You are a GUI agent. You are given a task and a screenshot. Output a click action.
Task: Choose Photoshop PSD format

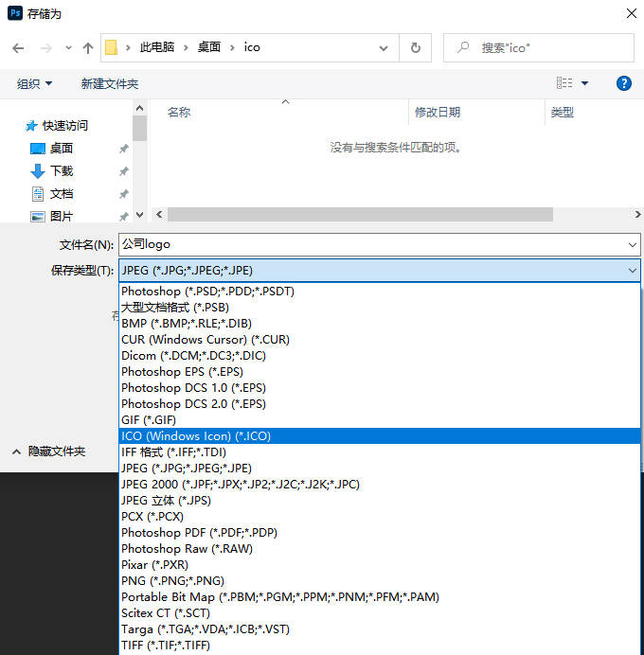coord(380,292)
